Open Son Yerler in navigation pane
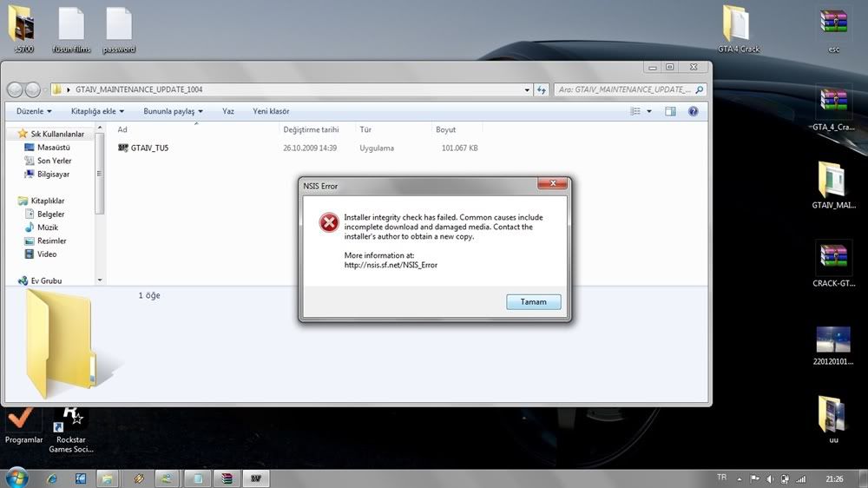The height and width of the screenshot is (488, 868). [x=48, y=161]
